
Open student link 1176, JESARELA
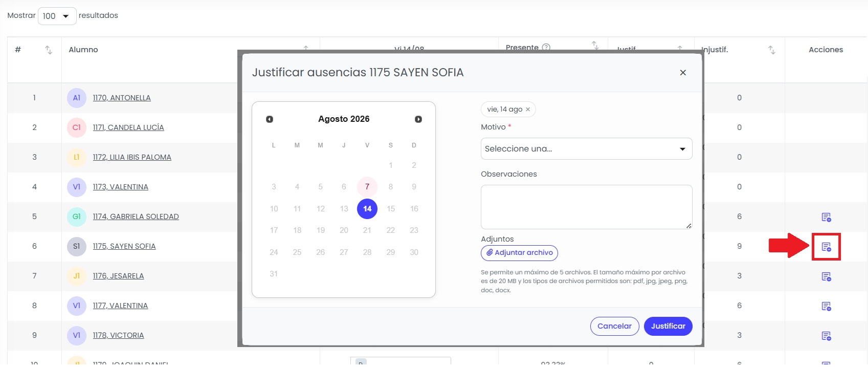pos(118,276)
